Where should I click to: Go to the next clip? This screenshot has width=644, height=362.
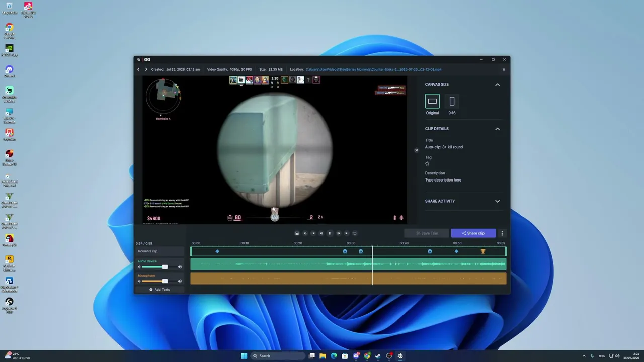click(146, 69)
